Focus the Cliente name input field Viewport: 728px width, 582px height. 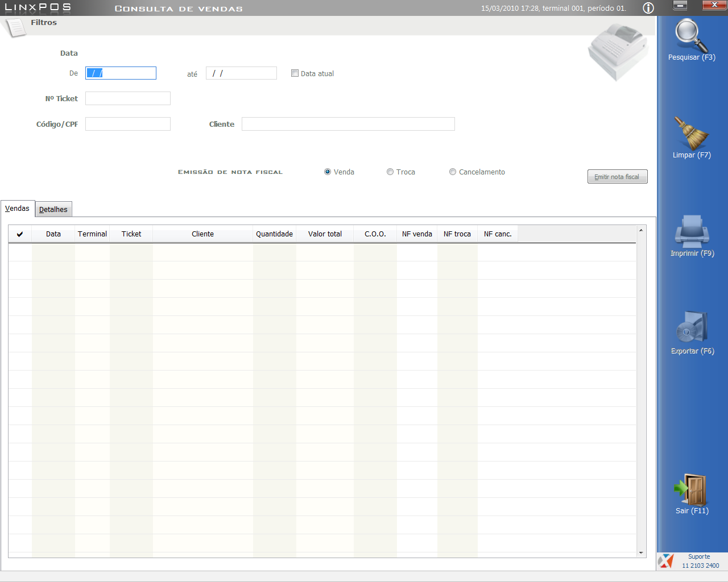point(348,124)
